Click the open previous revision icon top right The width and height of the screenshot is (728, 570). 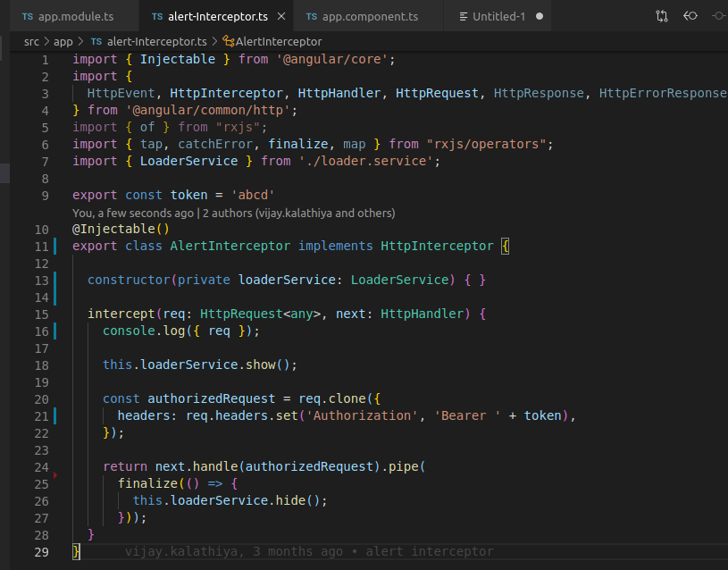(690, 14)
